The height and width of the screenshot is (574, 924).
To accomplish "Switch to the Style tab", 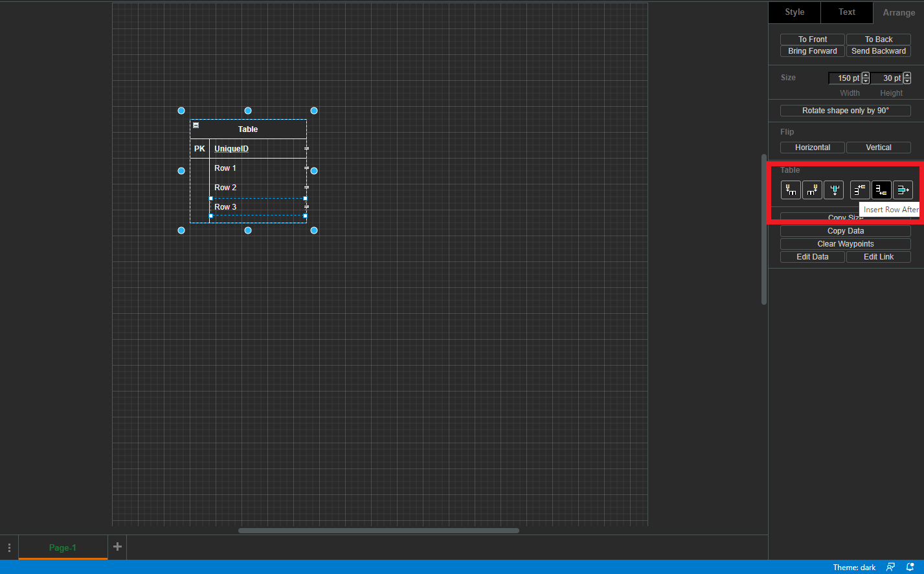I will tap(794, 12).
